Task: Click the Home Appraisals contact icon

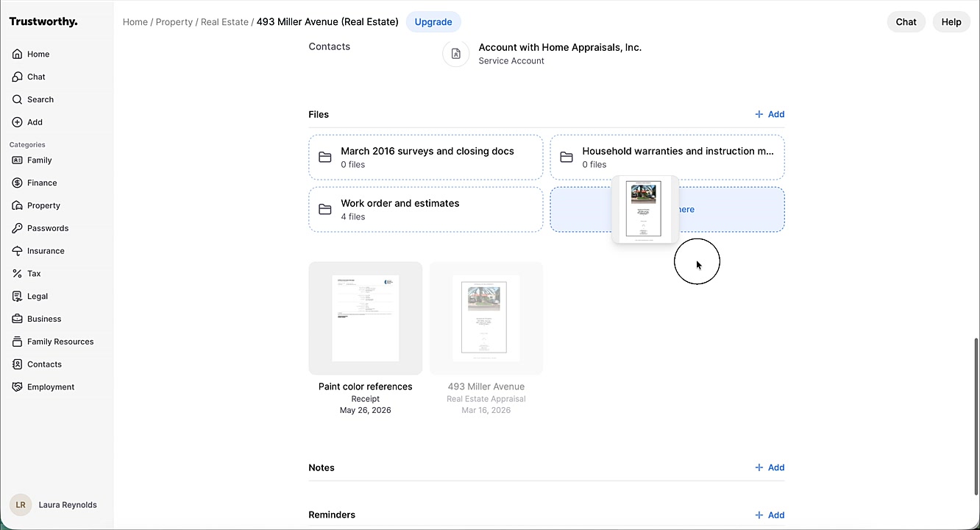Action: pos(455,54)
